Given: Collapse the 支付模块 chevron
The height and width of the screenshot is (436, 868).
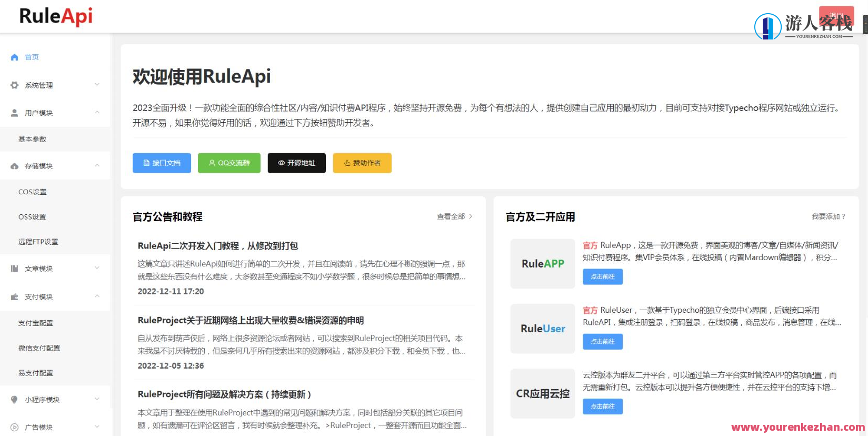Looking at the screenshot, I should pyautogui.click(x=97, y=296).
